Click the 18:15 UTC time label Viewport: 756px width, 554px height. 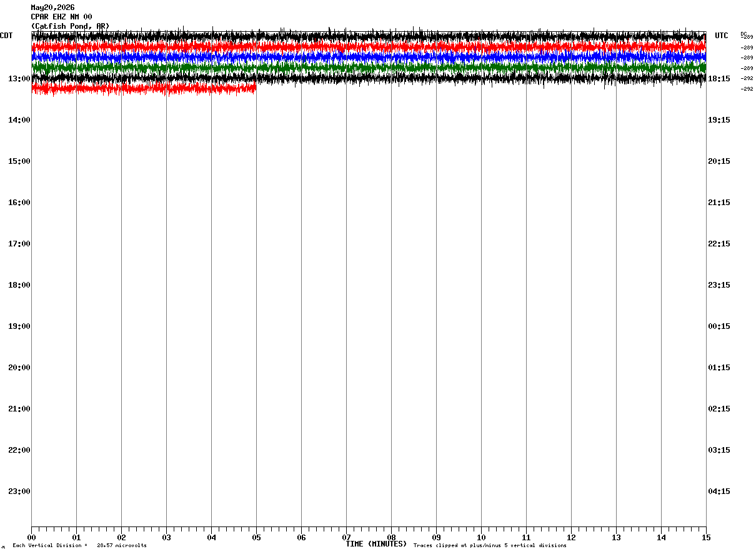[719, 79]
